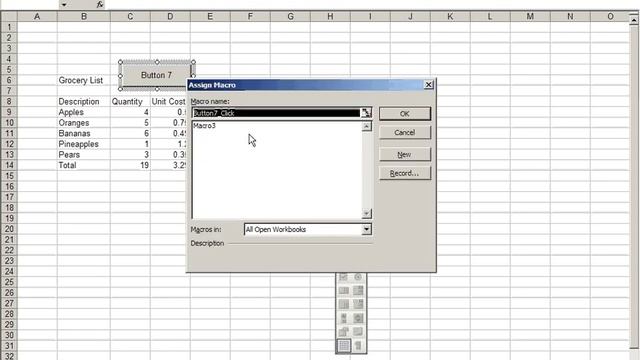
Task: Select the List Box control in Forms toolbar
Action: point(343,291)
